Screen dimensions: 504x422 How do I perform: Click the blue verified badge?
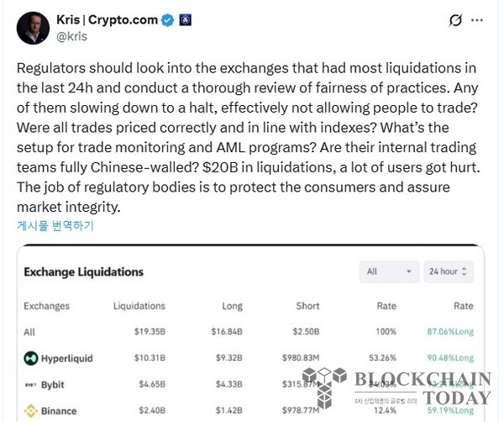pyautogui.click(x=166, y=19)
